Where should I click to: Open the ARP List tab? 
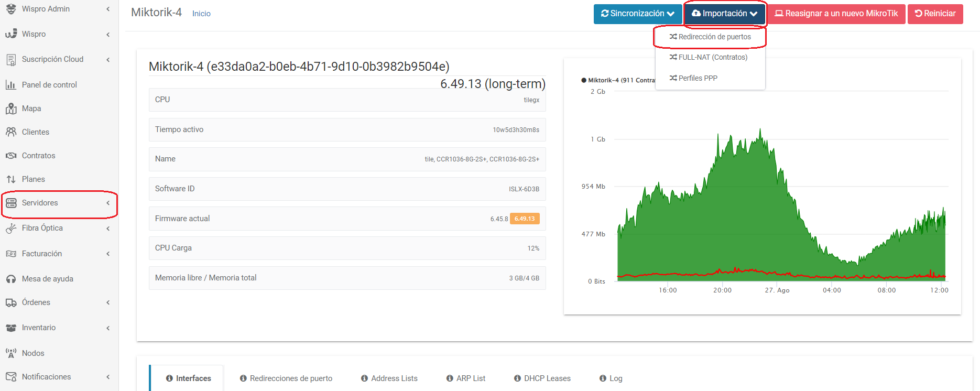(466, 378)
